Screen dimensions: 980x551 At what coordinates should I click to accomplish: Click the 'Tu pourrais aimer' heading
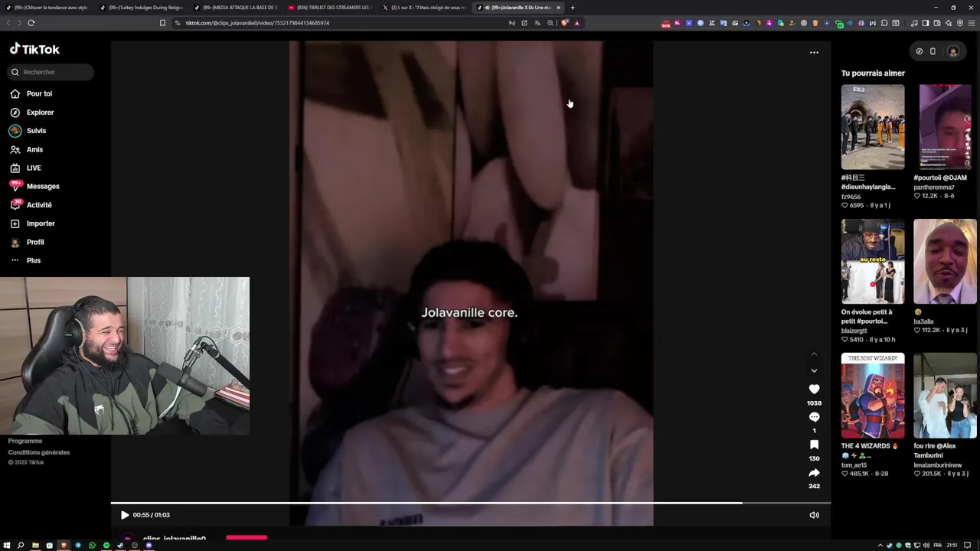coord(873,73)
